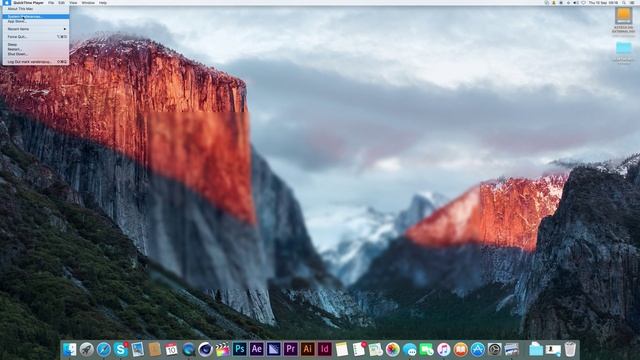Open Safari compass icon in dock
The image size is (640, 360).
[104, 349]
